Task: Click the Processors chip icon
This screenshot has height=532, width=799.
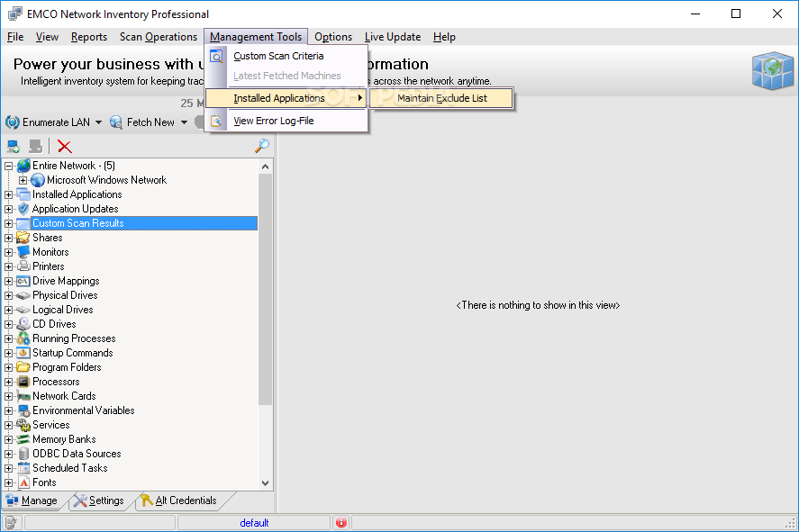Action: [x=23, y=382]
